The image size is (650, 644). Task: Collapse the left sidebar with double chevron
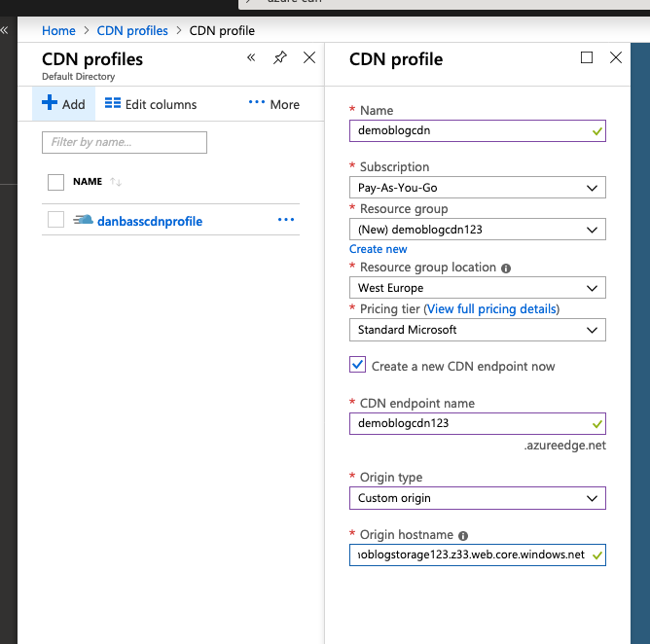click(4, 30)
